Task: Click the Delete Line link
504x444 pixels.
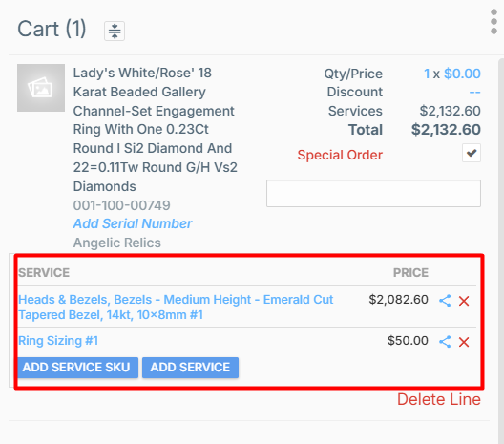Action: point(439,400)
